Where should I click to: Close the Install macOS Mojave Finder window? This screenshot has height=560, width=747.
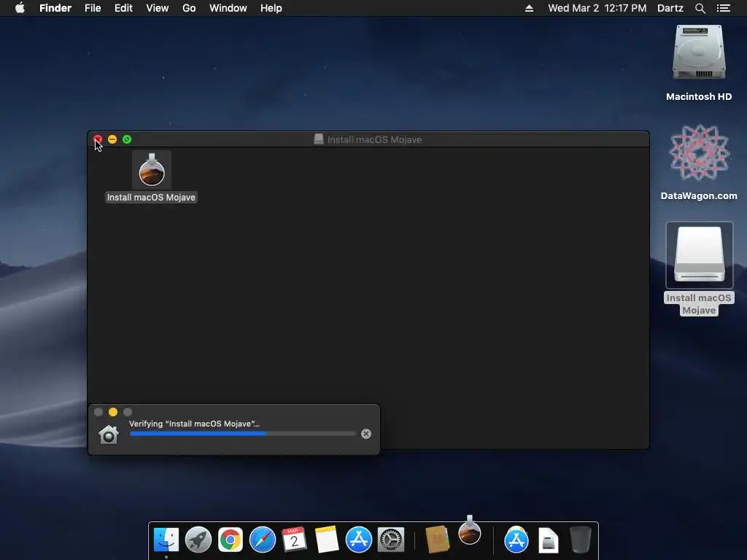coord(98,139)
